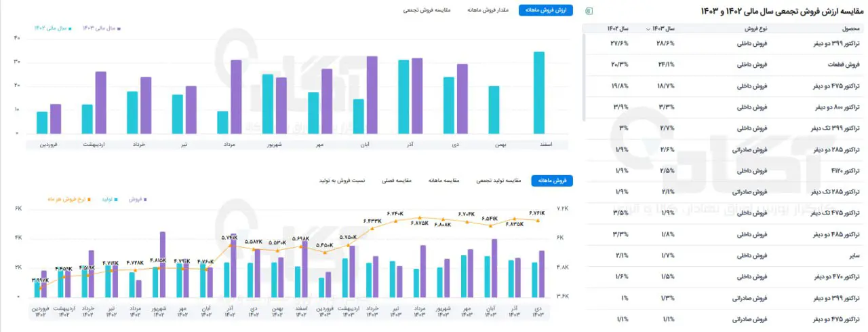This screenshot has height=332, width=868.
Task: Click the سال ۱۴۰۲ column header
Action: [617, 29]
